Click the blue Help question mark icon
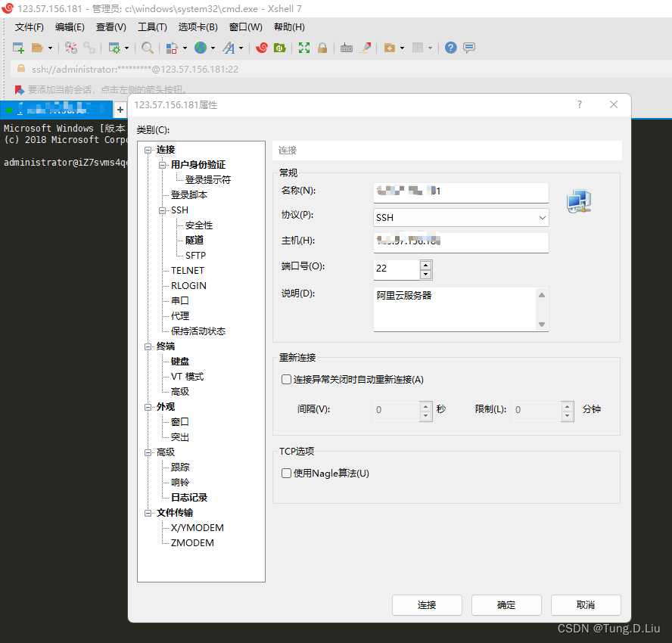Viewport: 672px width, 643px height. coord(451,48)
